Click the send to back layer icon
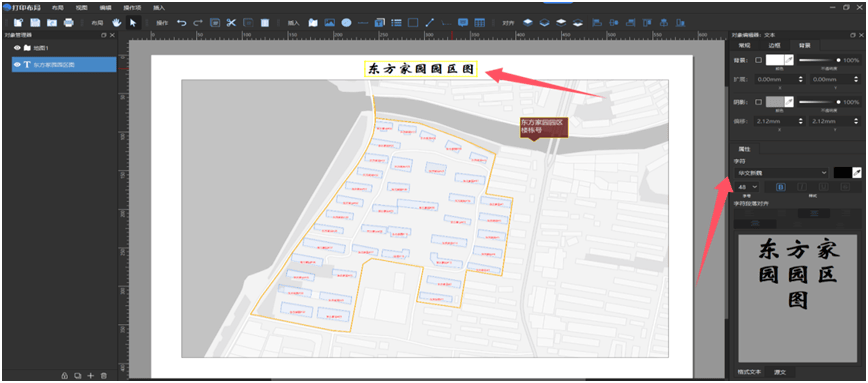This screenshot has height=383, width=868. pos(578,23)
